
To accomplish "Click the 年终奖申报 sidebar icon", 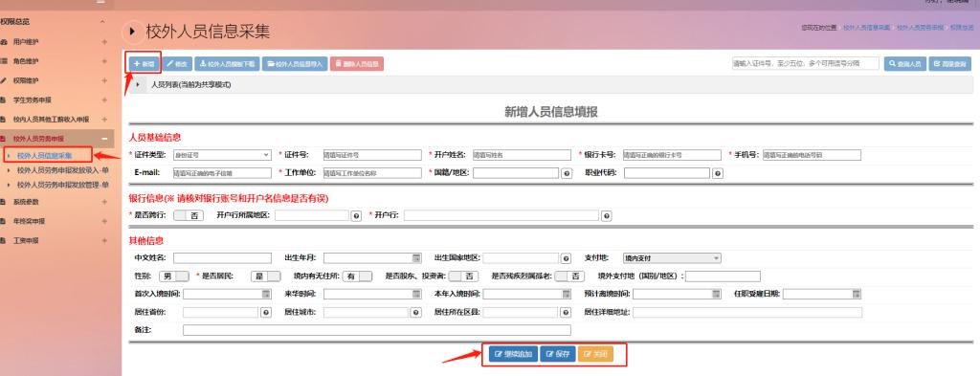I will (x=4, y=221).
